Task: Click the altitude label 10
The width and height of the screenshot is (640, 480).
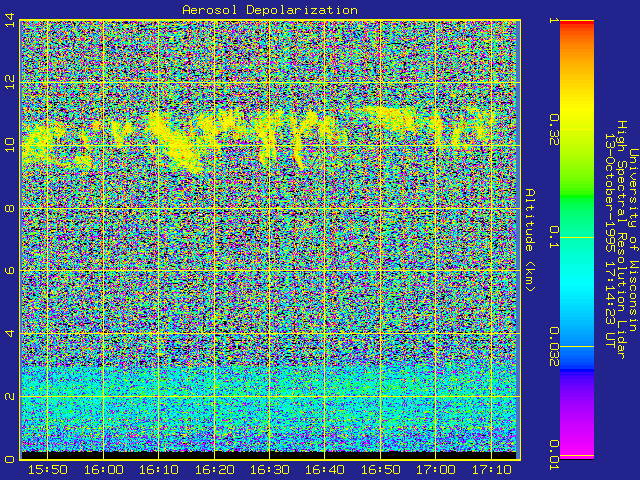Action: click(10, 145)
